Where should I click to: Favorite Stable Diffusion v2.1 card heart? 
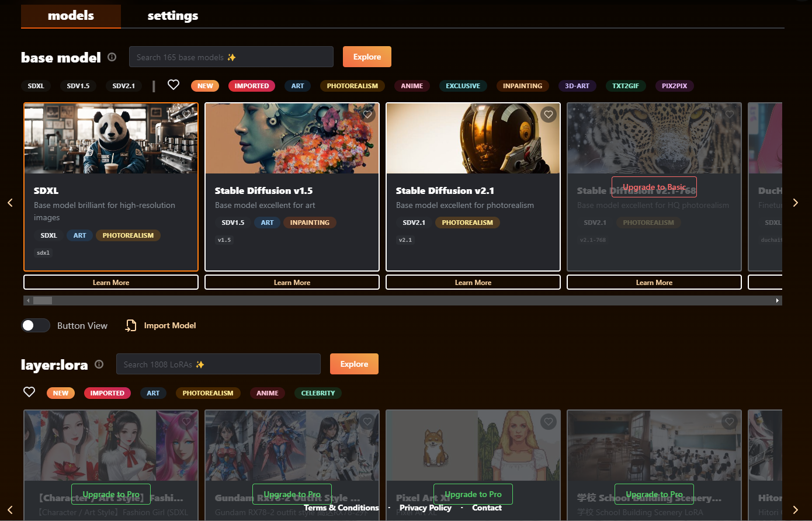(548, 114)
